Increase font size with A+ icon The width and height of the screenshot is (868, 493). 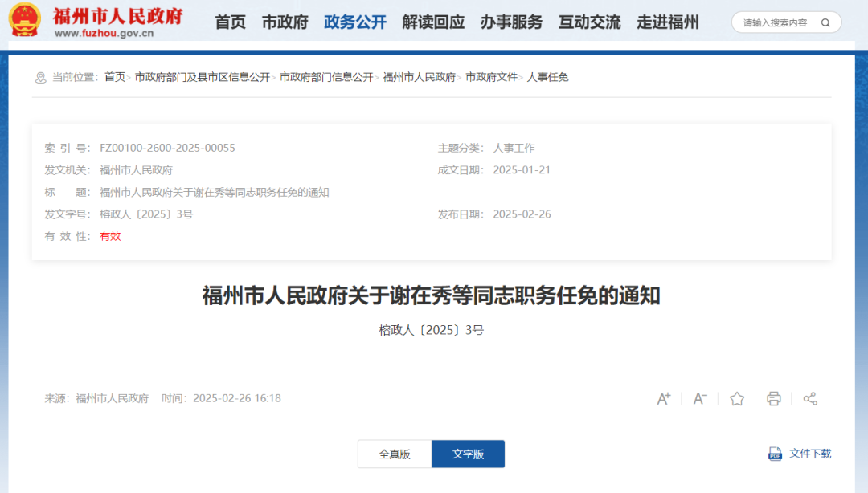[x=664, y=398]
